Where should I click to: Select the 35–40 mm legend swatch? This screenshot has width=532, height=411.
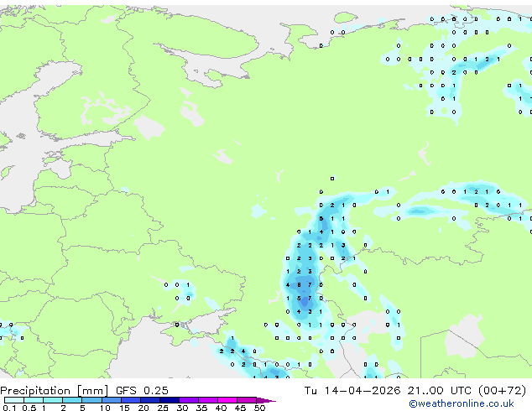tap(207, 400)
